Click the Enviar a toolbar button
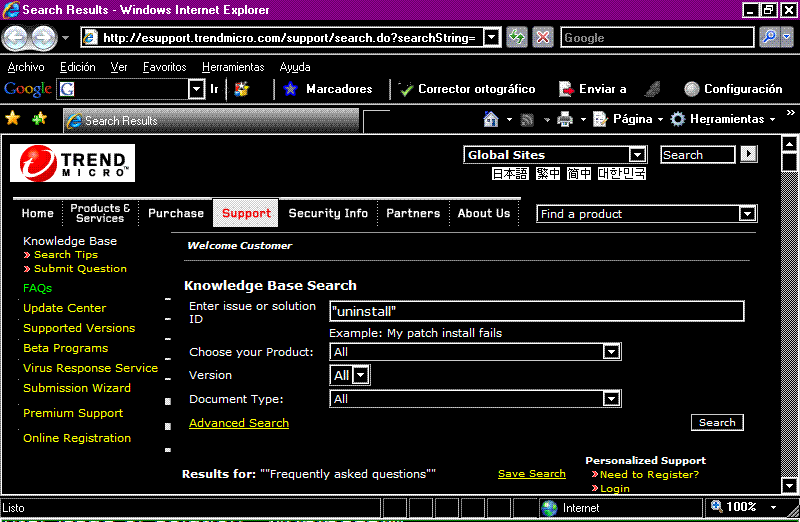This screenshot has width=800, height=522. coord(592,89)
